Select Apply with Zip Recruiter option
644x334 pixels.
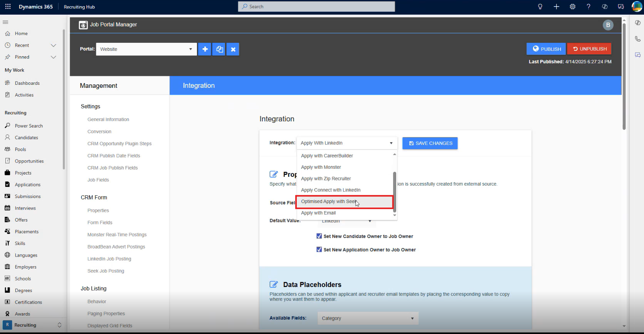pos(345,179)
